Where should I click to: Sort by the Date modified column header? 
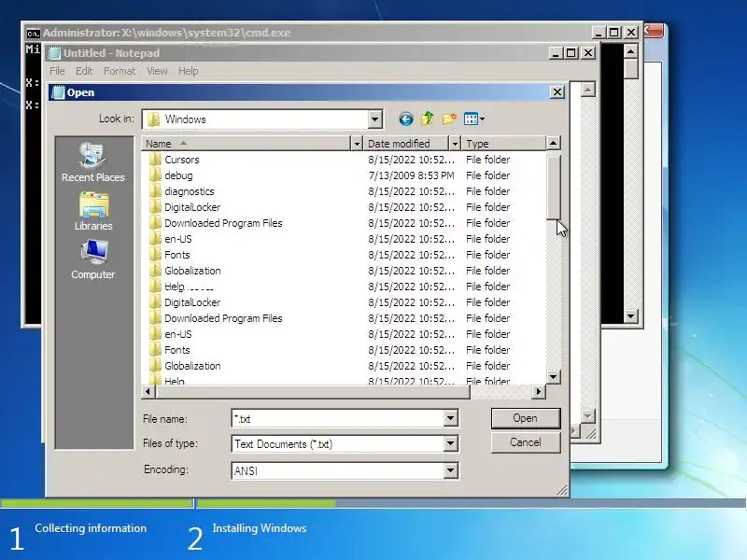click(406, 144)
